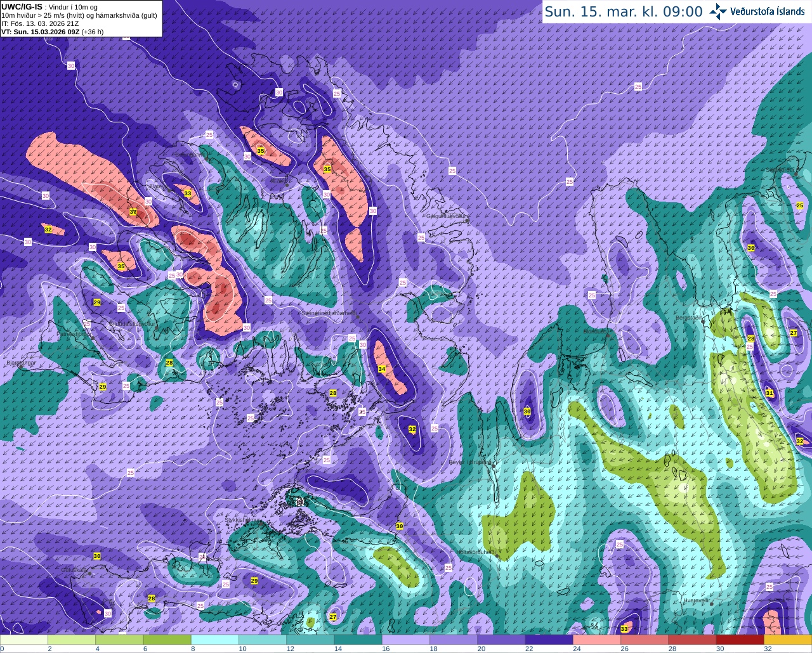
Task: Click the pale yellow 0–2 m/s legend swatch
Action: click(24, 640)
